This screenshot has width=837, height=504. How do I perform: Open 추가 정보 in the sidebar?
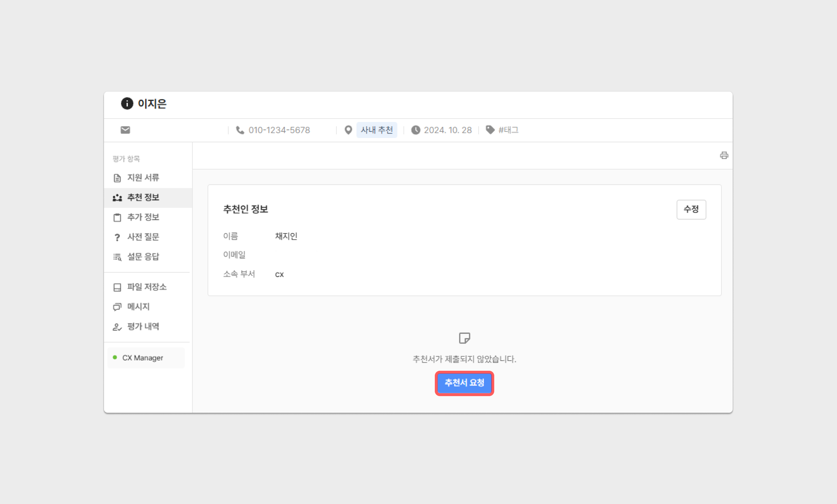tap(143, 217)
